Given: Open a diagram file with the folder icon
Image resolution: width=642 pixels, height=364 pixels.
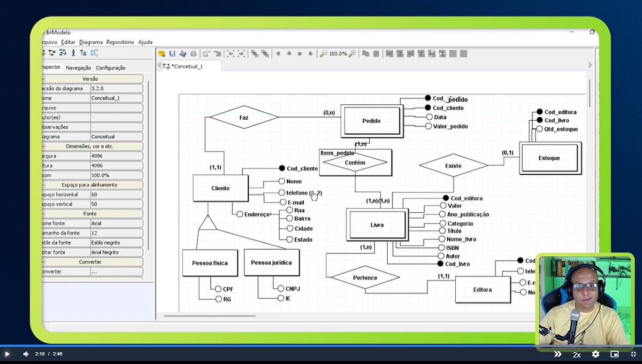Looking at the screenshot, I should pos(162,53).
